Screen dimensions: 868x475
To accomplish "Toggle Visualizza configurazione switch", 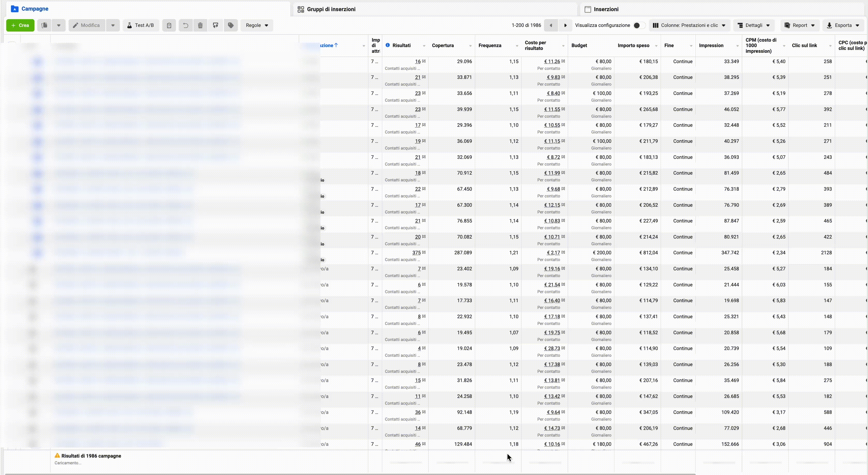I will point(638,25).
